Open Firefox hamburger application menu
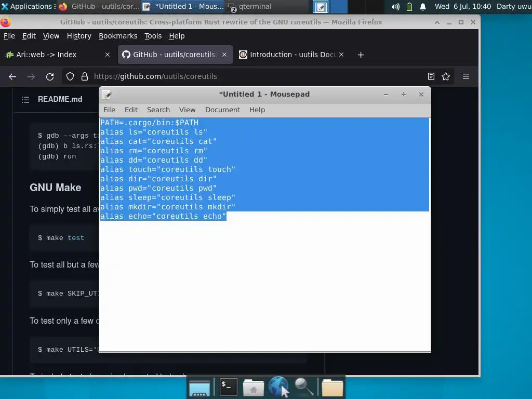 pos(466,76)
